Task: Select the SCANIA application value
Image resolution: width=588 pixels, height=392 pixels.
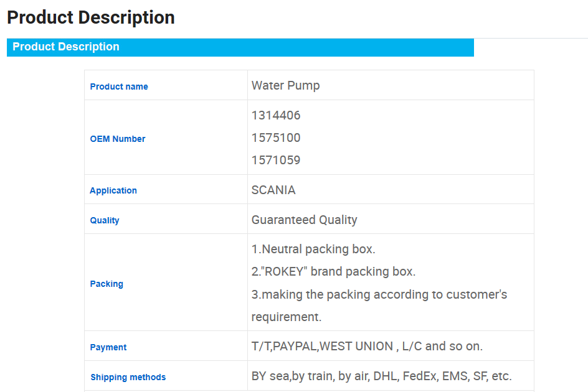Action: (273, 190)
